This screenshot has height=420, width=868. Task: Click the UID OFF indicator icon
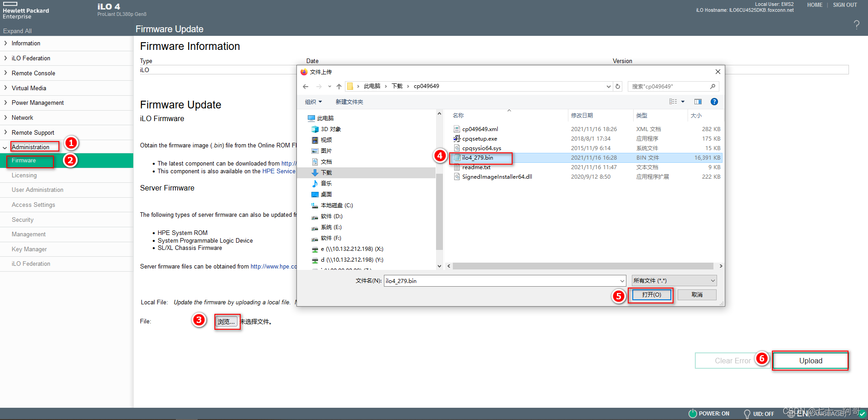pos(747,414)
